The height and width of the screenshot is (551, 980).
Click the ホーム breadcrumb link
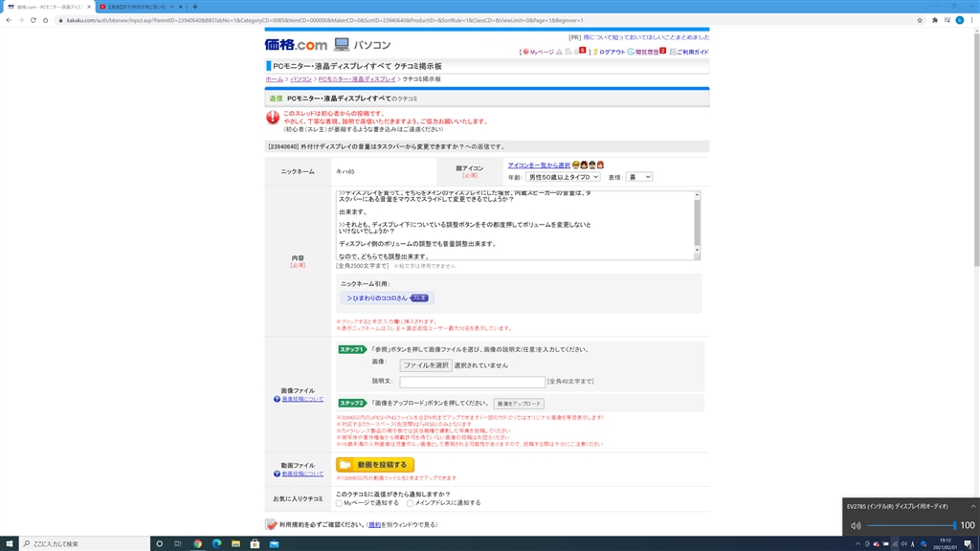point(274,79)
